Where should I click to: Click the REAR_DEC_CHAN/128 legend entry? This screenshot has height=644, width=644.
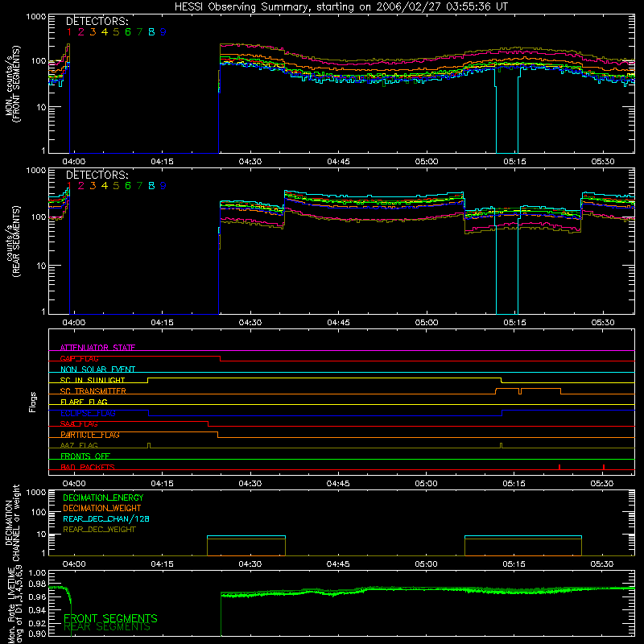pyautogui.click(x=106, y=518)
